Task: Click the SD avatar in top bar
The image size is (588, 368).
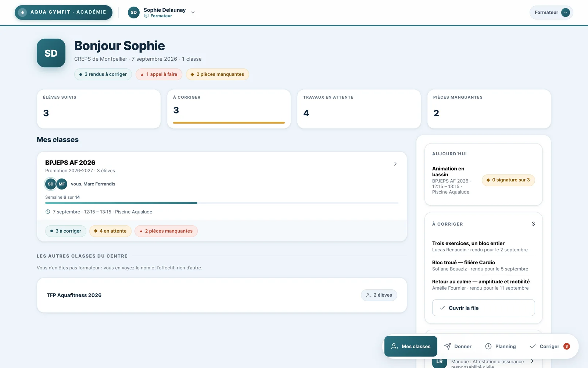Action: click(x=134, y=13)
